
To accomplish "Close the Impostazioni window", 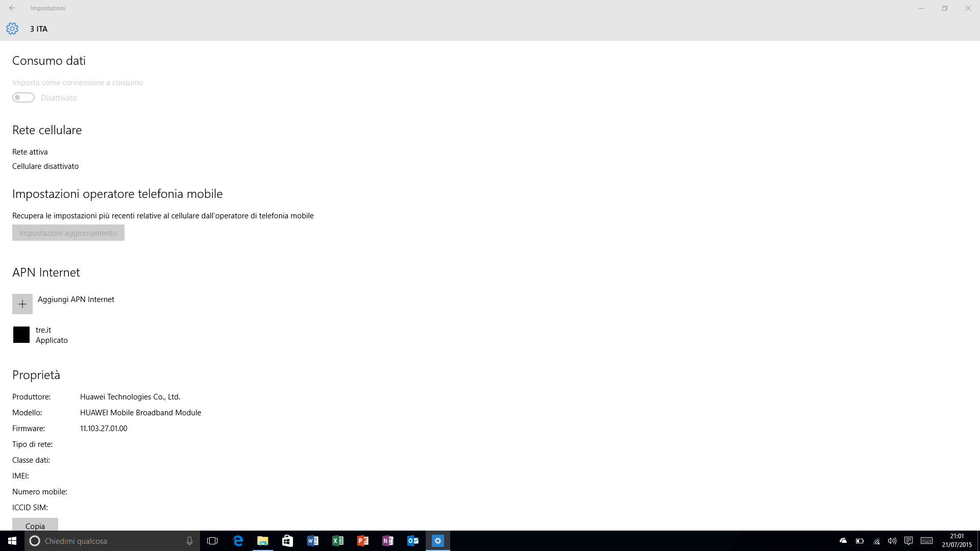I will click(968, 8).
